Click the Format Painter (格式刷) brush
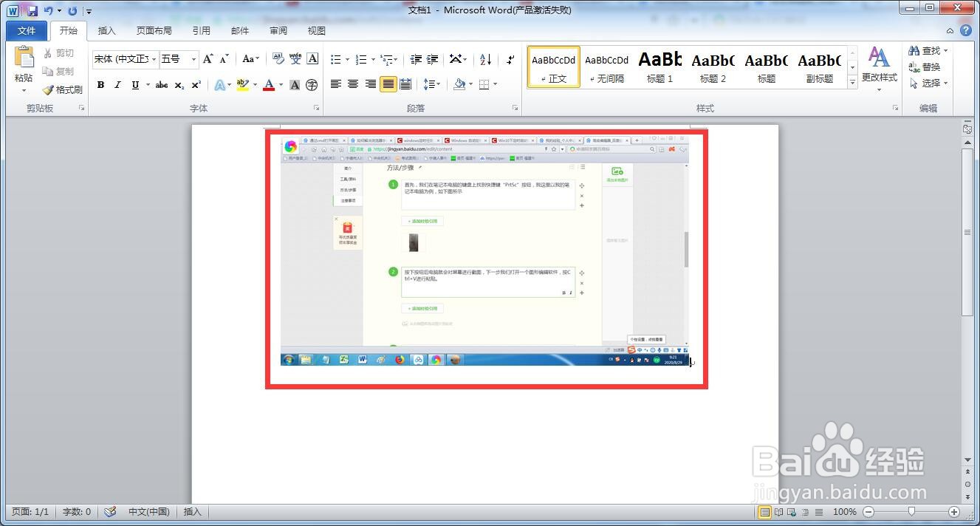 point(62,89)
